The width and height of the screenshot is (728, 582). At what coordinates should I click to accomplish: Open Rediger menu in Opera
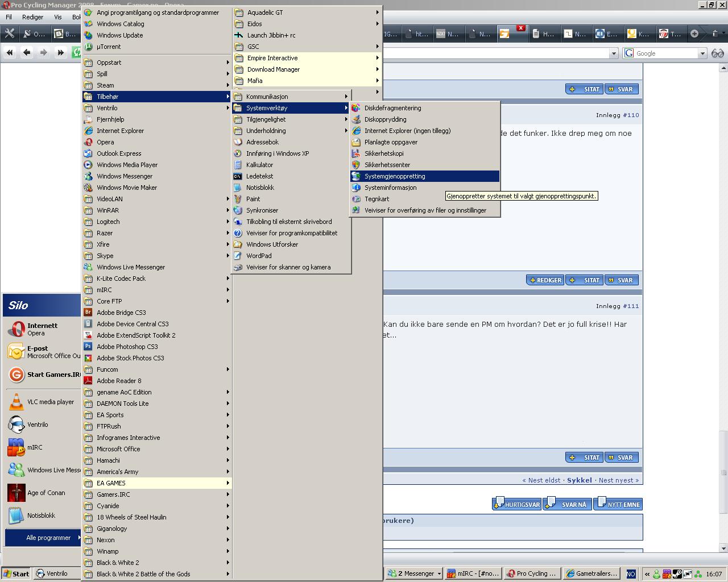point(32,17)
